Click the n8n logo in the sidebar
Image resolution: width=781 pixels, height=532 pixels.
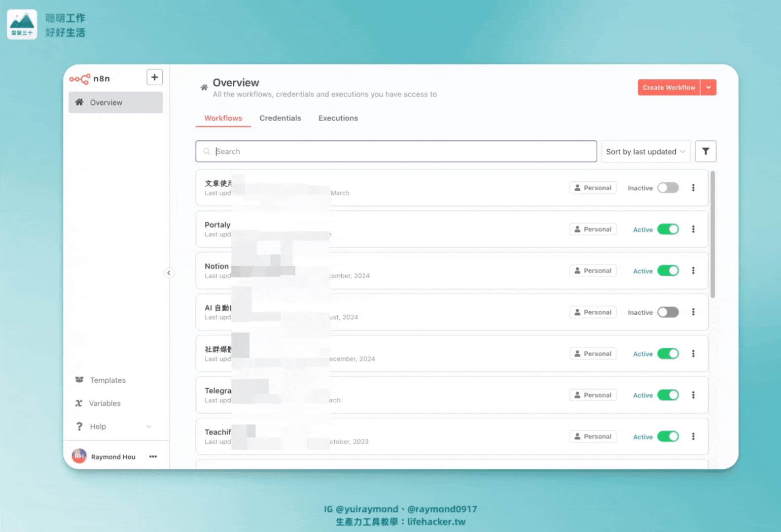point(90,79)
